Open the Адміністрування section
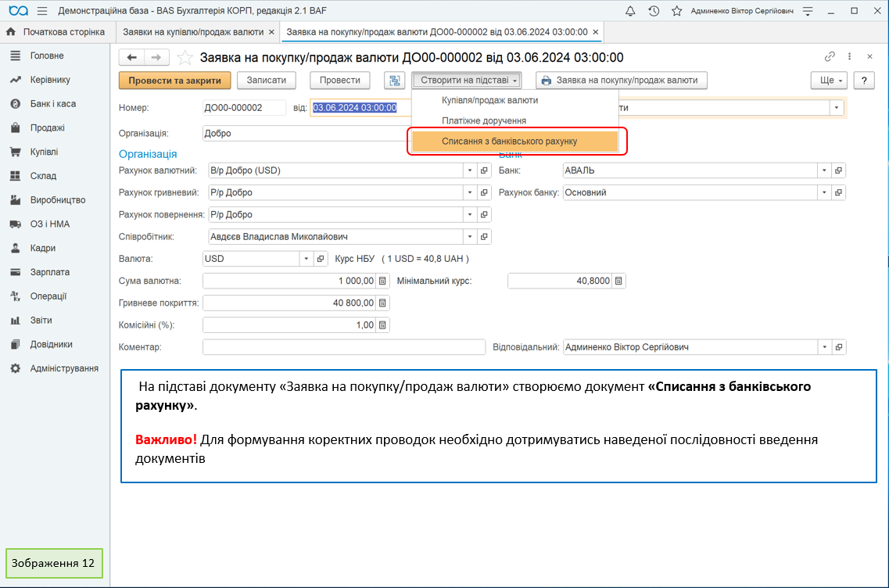Viewport: 889px width, 588px height. click(64, 368)
